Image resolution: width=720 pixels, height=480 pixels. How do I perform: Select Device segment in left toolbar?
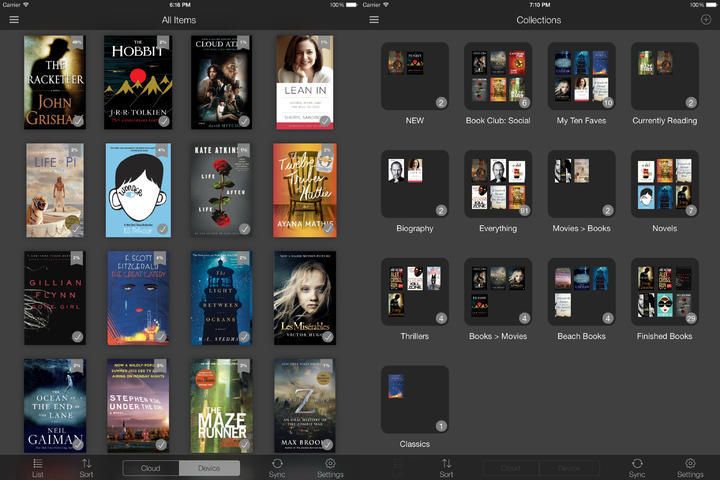210,468
